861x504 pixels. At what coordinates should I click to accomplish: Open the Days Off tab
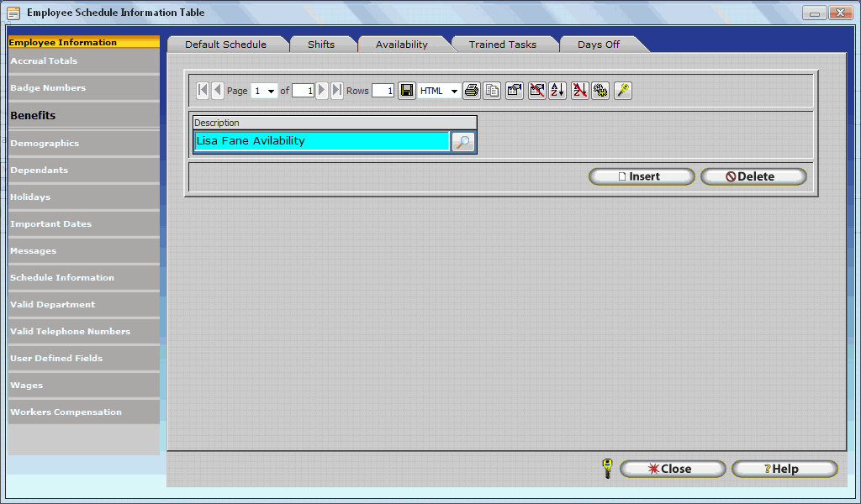point(598,45)
